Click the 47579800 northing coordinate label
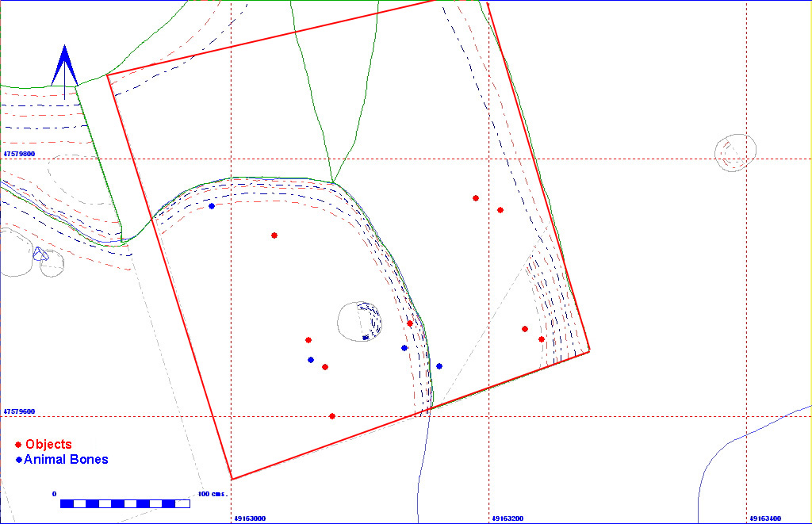This screenshot has width=812, height=524. click(19, 154)
